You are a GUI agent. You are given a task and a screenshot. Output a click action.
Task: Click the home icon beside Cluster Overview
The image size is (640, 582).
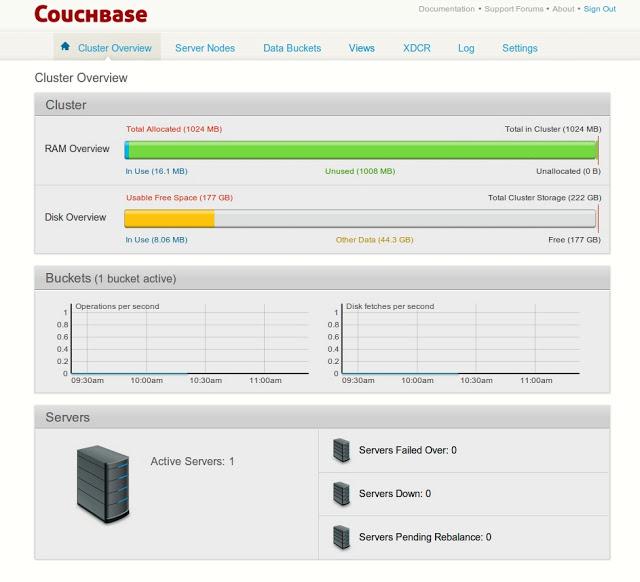click(65, 46)
